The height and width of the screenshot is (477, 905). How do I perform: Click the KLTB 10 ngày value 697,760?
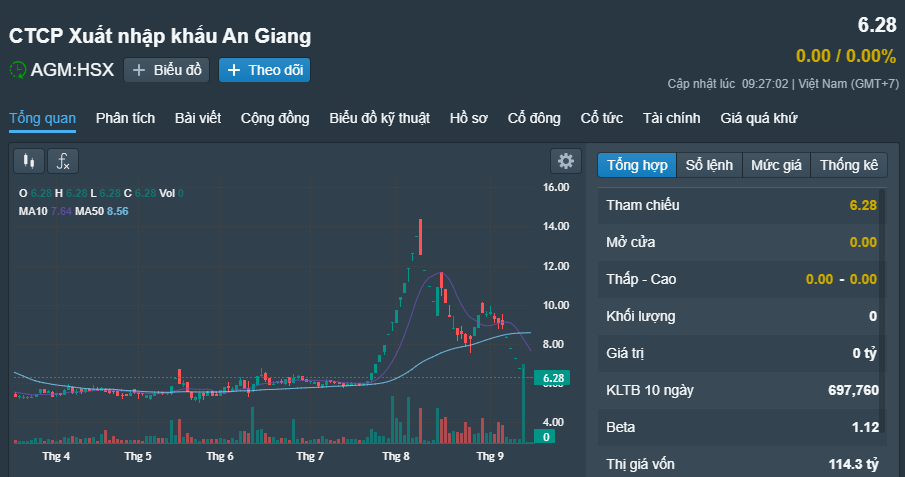pos(853,390)
